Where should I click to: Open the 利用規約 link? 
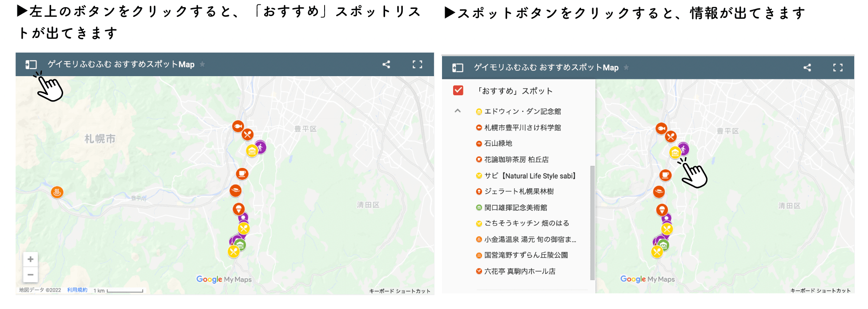77,290
